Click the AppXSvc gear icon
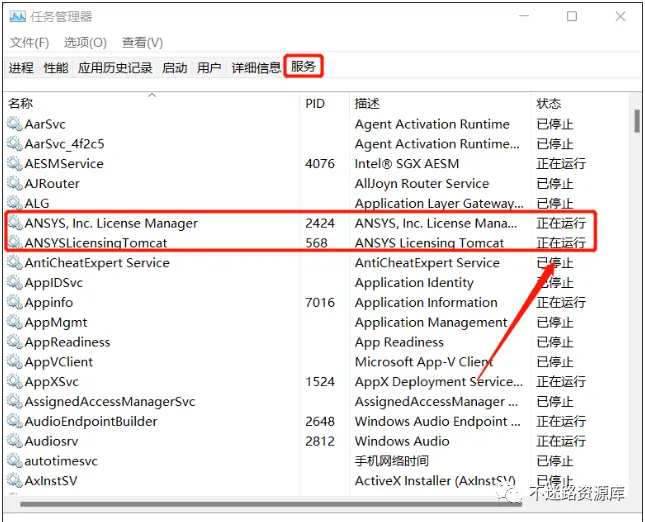 coord(14,381)
